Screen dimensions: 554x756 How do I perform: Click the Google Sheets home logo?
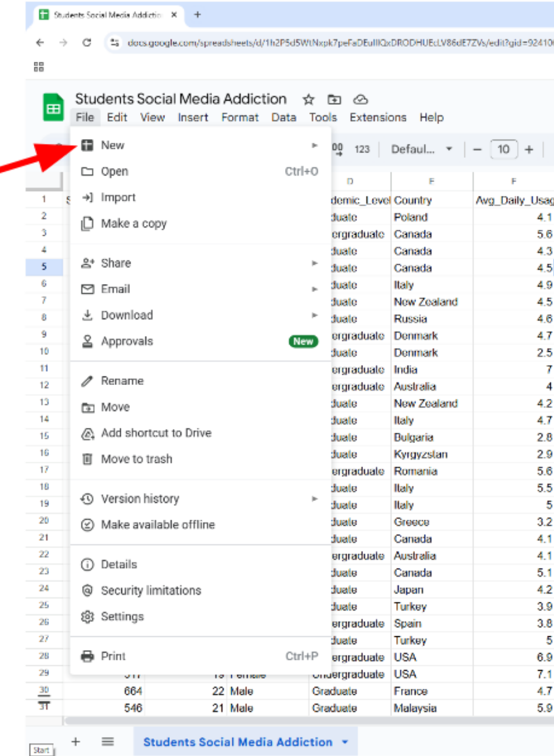click(x=53, y=107)
